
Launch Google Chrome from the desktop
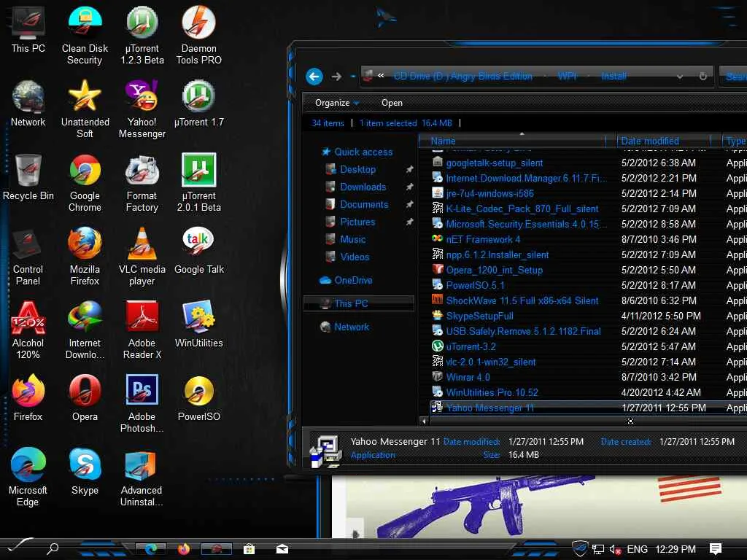(85, 183)
